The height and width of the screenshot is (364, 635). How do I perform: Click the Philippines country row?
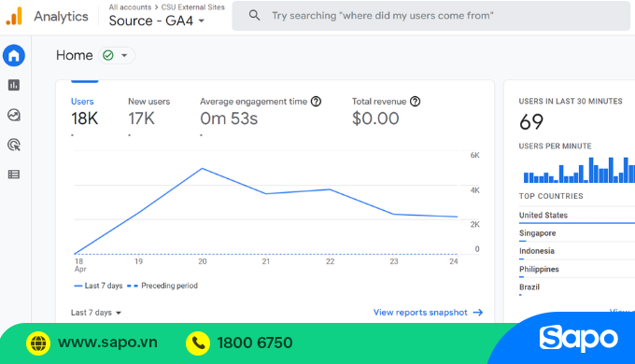(577, 270)
